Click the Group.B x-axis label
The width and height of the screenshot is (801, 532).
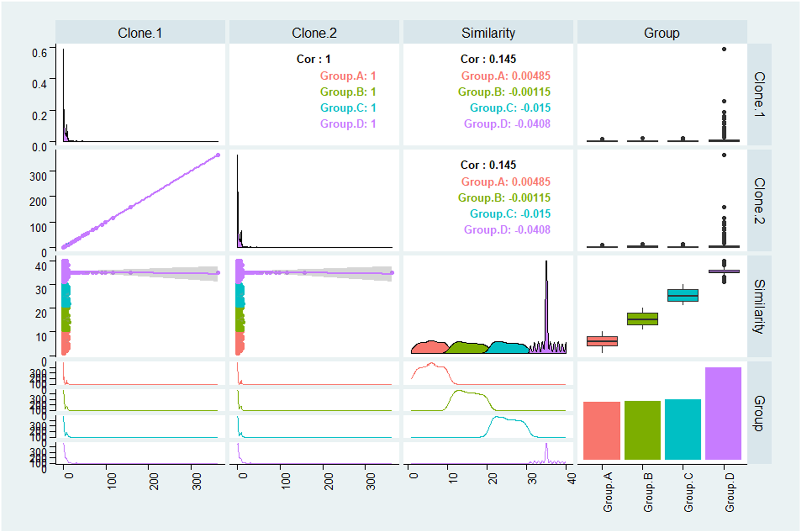tap(648, 492)
